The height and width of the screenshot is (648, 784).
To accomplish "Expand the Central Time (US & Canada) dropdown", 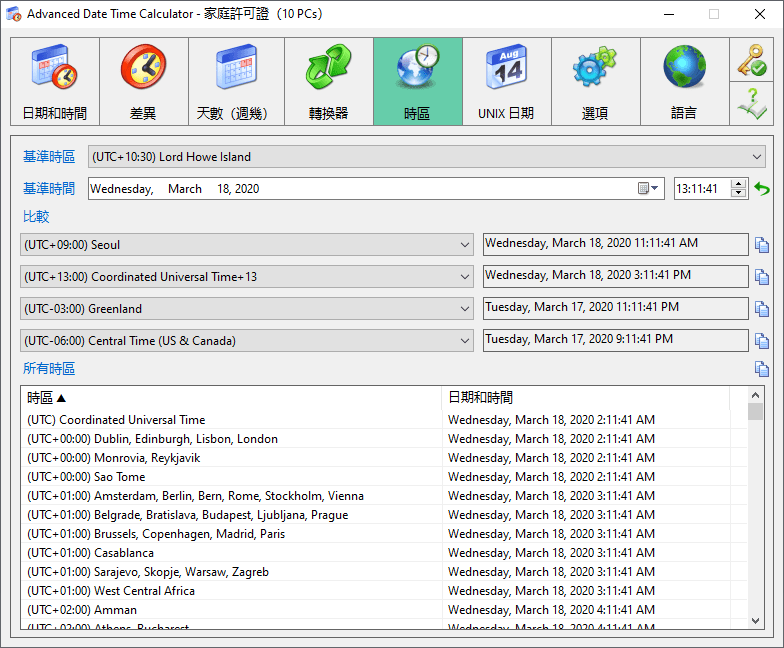I will [464, 341].
